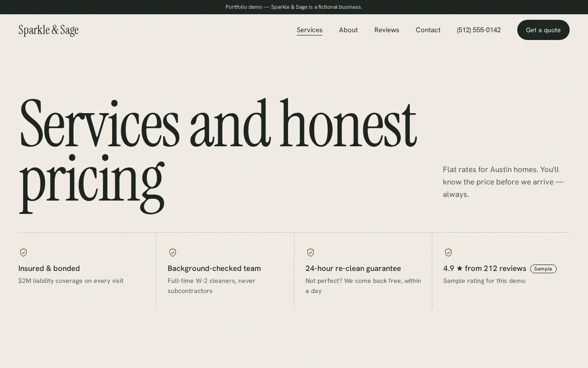Click the shield icon above 4.9 reviews rating
Viewport: 588px width, 368px height.
(x=448, y=253)
